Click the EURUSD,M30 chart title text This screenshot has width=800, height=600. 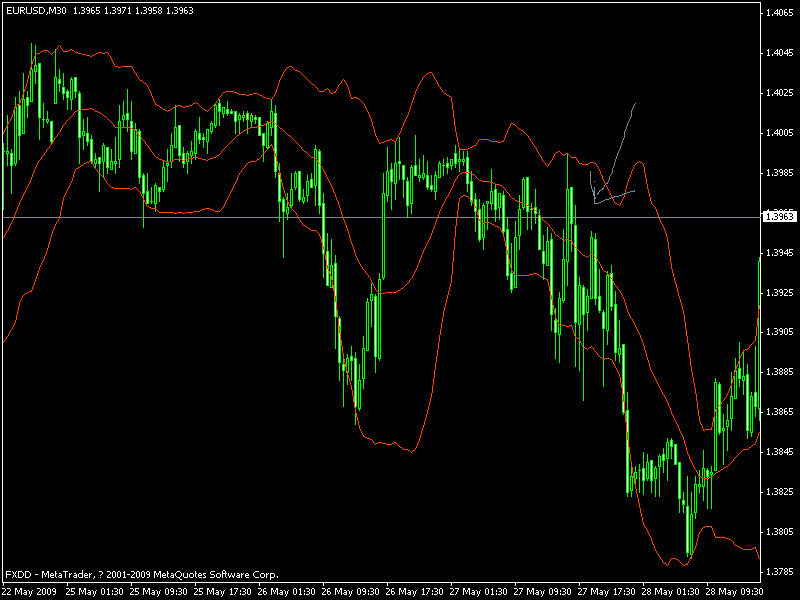point(36,11)
